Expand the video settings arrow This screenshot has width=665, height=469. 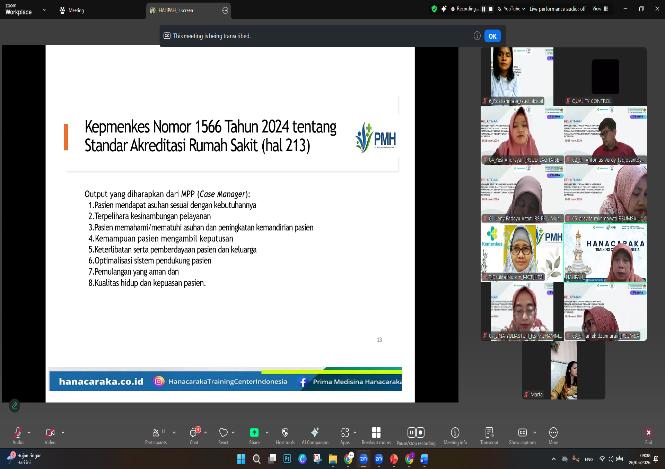click(62, 431)
